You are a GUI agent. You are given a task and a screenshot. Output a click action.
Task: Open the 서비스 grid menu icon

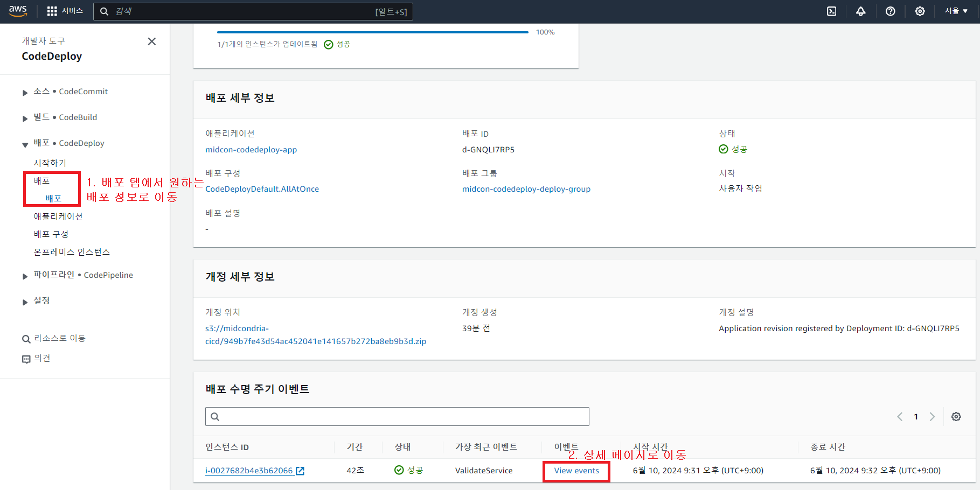[52, 11]
